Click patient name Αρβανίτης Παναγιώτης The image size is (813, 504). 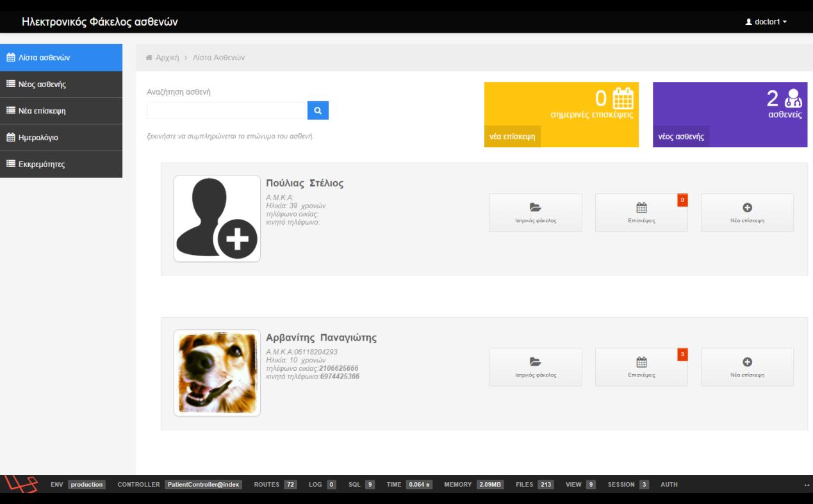click(x=322, y=338)
